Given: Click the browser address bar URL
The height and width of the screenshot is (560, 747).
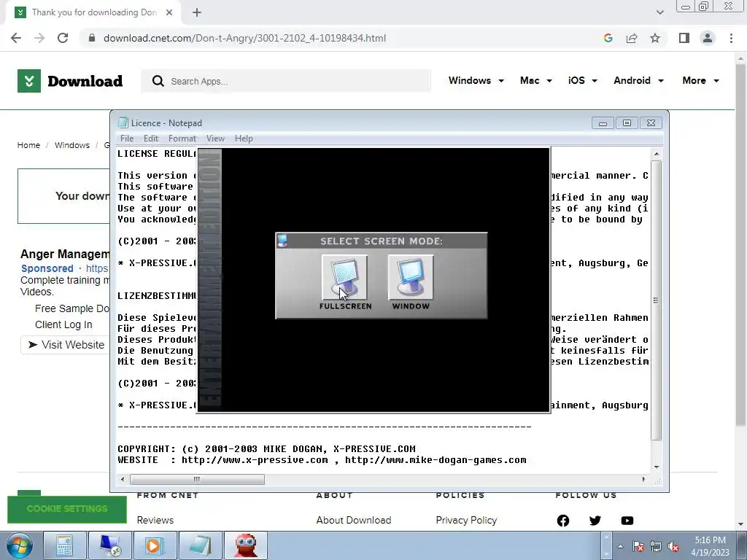Looking at the screenshot, I should pyautogui.click(x=244, y=38).
